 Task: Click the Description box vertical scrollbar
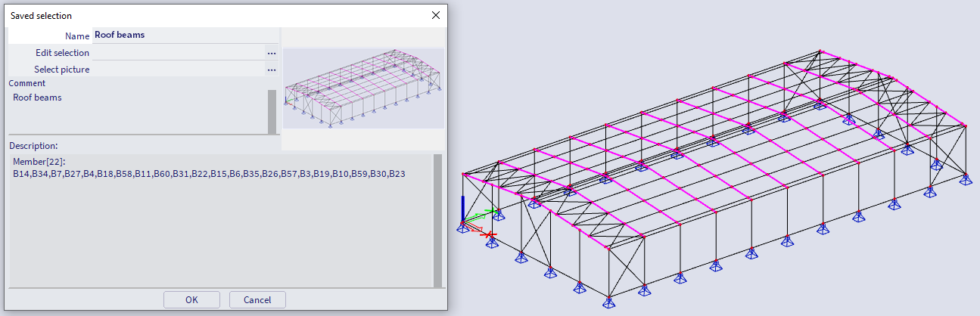pyautogui.click(x=437, y=221)
